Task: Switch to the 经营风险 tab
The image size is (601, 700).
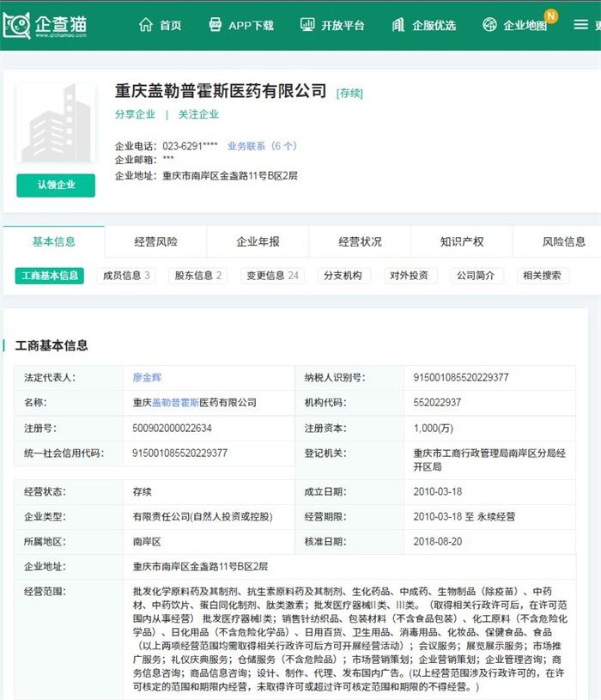Action: [x=155, y=241]
